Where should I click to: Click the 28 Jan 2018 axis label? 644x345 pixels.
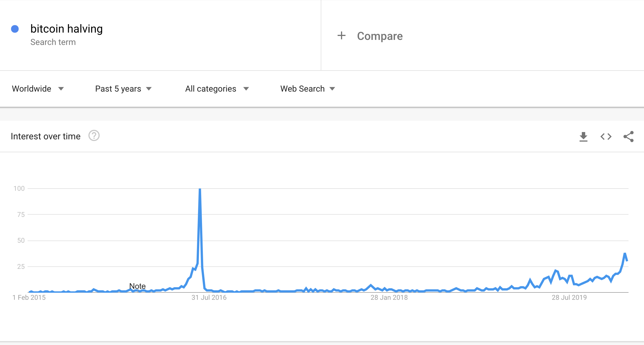[x=389, y=298]
